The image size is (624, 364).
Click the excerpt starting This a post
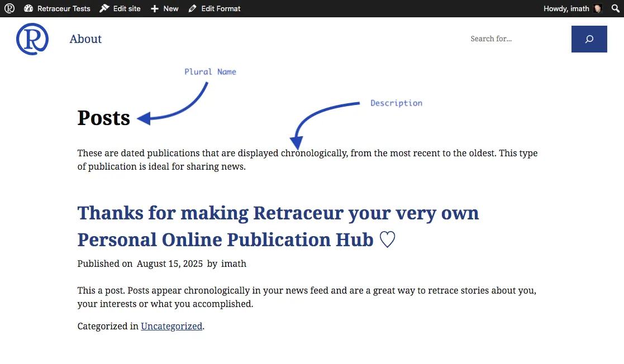pyautogui.click(x=307, y=297)
